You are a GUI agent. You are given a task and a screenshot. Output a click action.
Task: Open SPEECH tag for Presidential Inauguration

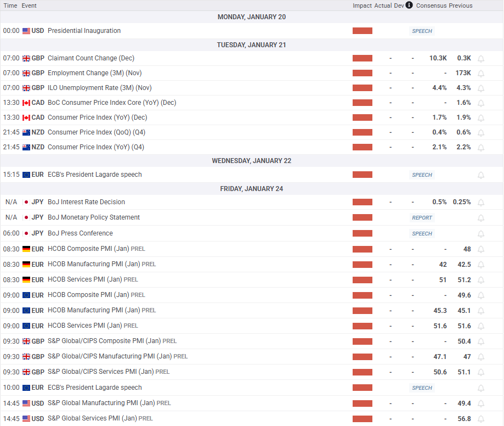(422, 31)
